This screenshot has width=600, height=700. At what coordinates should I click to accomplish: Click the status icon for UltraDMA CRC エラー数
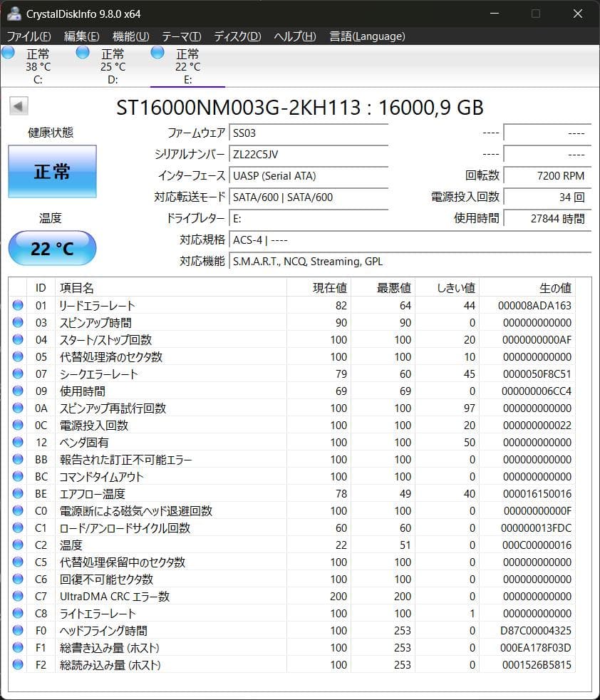18,596
